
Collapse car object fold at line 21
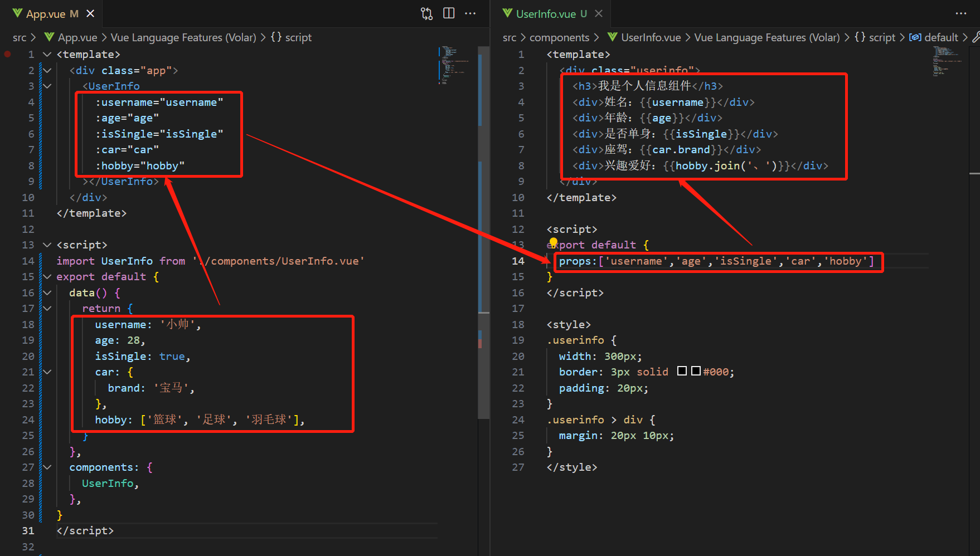click(47, 372)
